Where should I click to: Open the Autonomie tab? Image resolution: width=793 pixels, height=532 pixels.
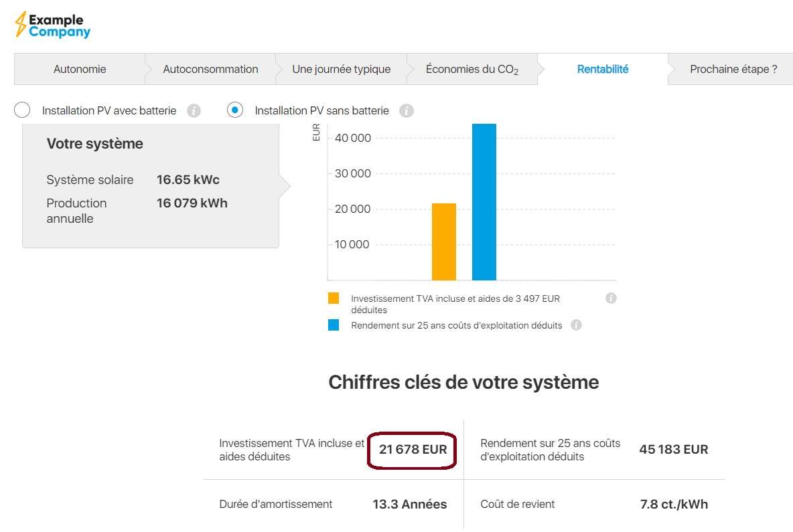click(80, 69)
